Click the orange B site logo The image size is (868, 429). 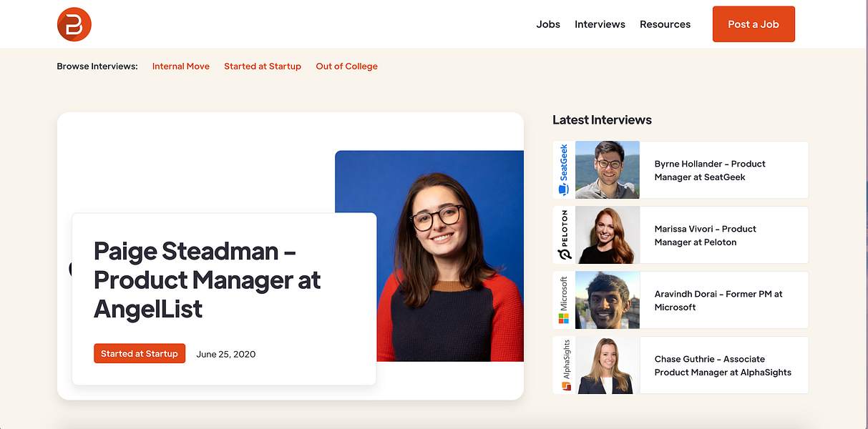point(74,24)
